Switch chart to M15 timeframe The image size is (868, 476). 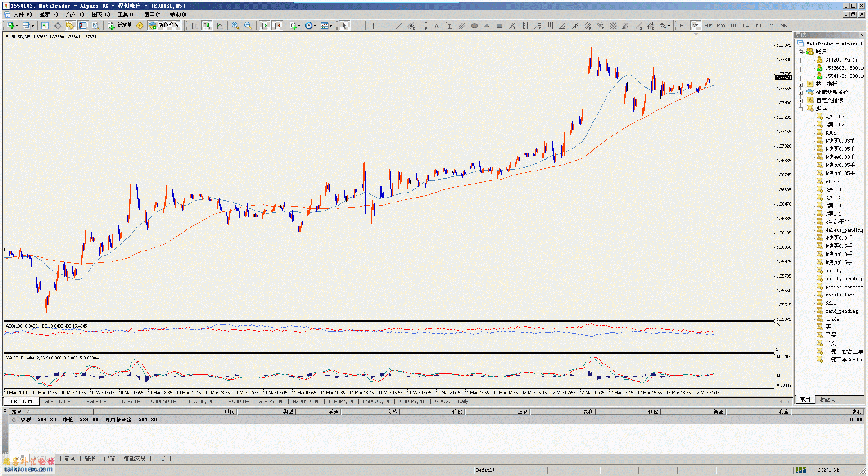pyautogui.click(x=708, y=26)
